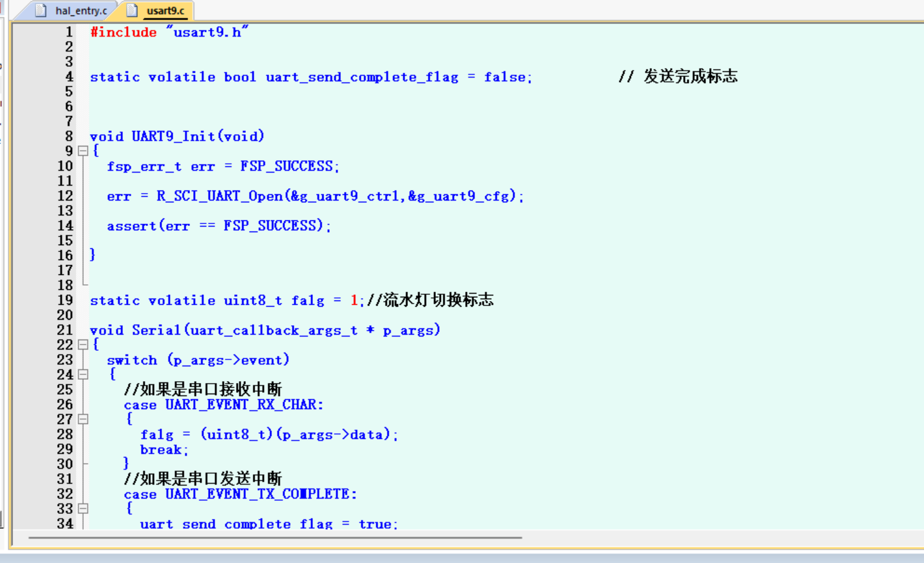Click static volatile uint8_t falg declaration
Viewport: 924px width, 563px height.
click(x=227, y=300)
